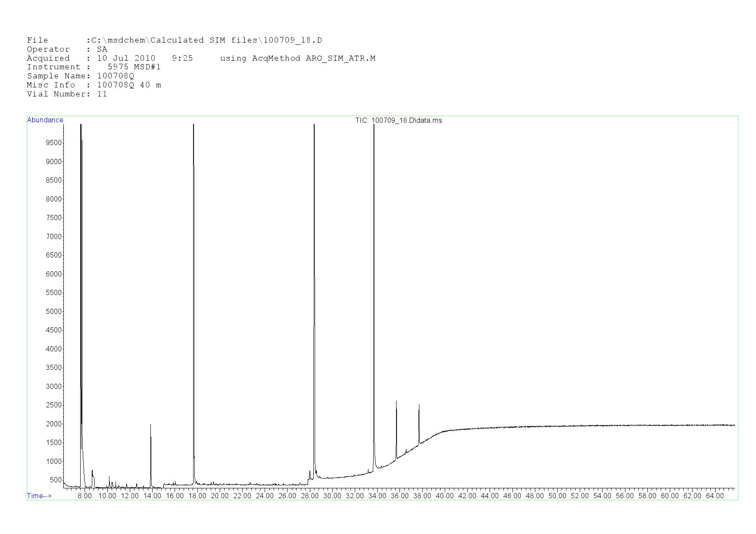Viewport: 756px width, 534px height.
Task: Click the Vial Number 11 line
Action: point(67,94)
